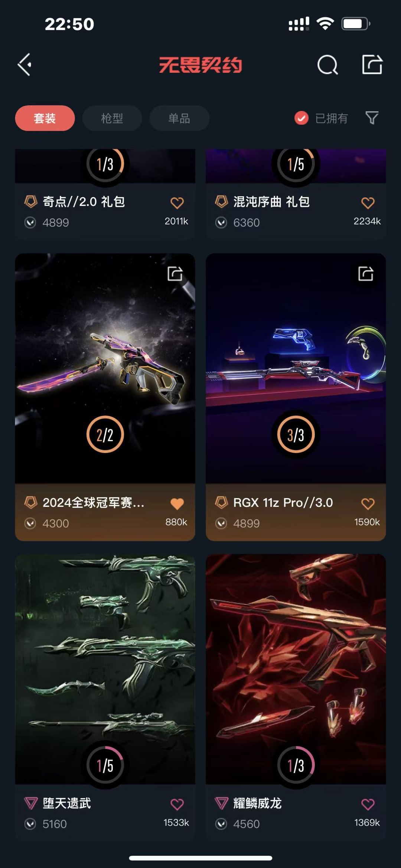Open the 耀鳞威龙 bundle image

[x=296, y=669]
